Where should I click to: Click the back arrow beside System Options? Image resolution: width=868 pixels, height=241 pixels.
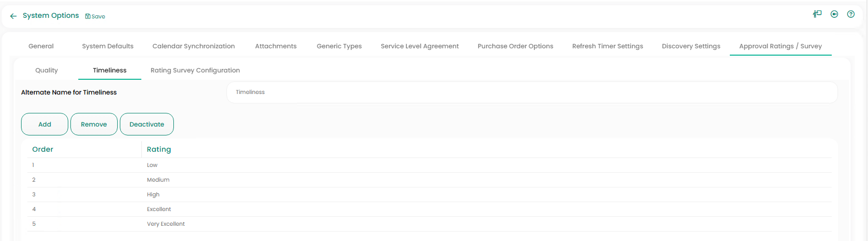(x=13, y=16)
